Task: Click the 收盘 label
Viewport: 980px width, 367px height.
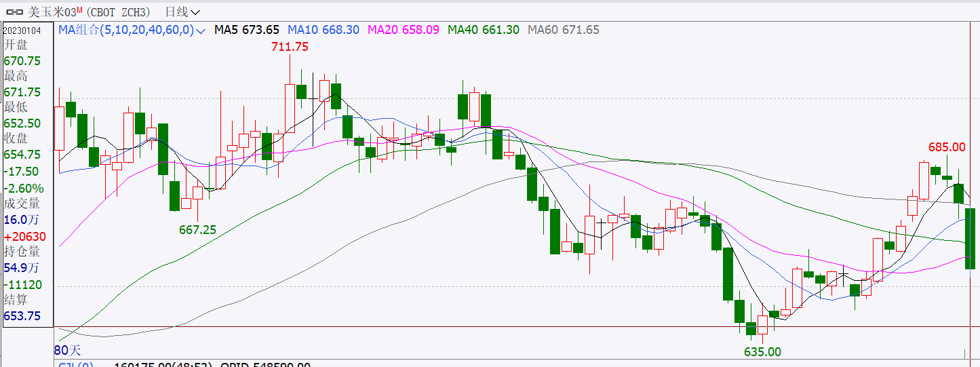Action: 17,138
